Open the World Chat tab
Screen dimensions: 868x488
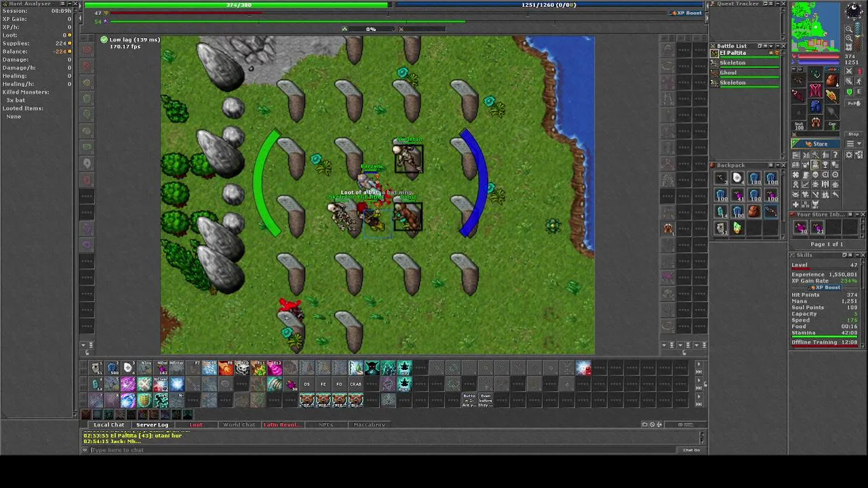[239, 425]
